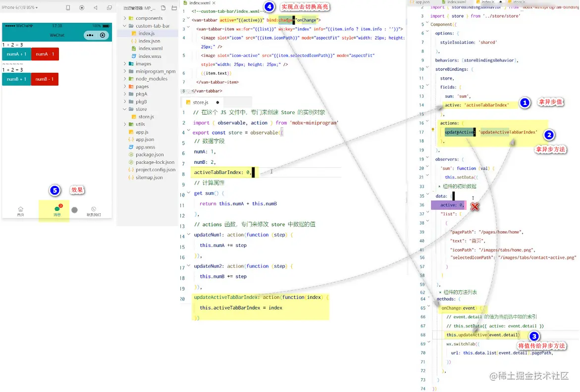This screenshot has height=392, width=580.
Task: Mute simulator sound with speaker icon
Action: coord(96,8)
